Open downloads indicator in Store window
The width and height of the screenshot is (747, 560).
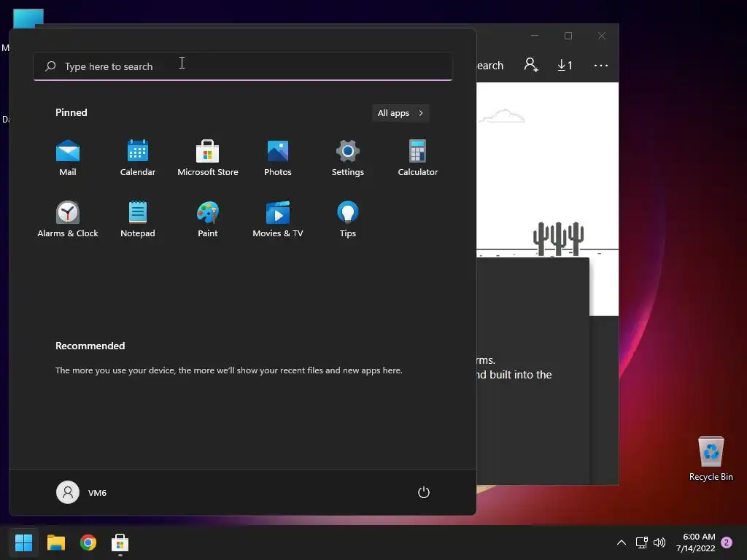click(565, 65)
